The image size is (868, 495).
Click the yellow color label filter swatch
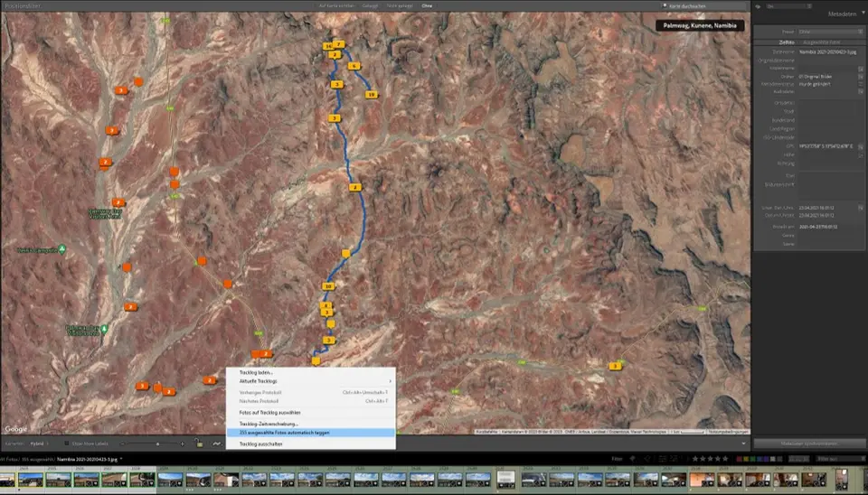(x=746, y=459)
